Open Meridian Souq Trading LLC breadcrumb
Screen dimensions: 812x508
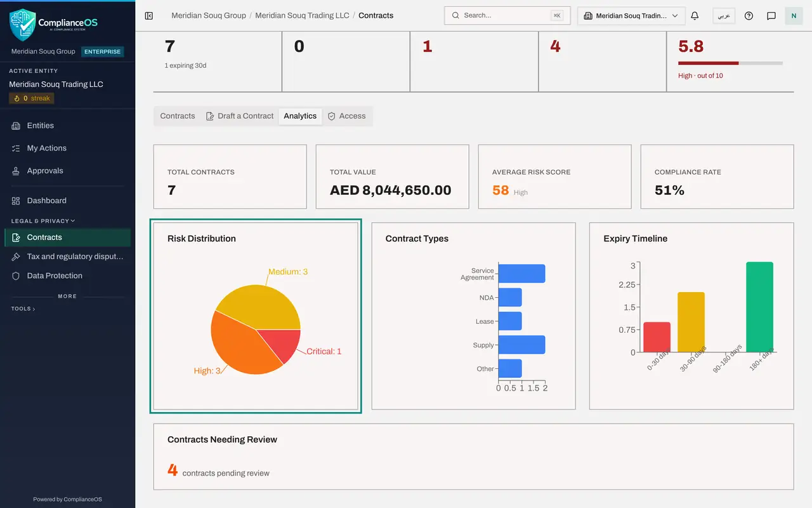pyautogui.click(x=302, y=15)
